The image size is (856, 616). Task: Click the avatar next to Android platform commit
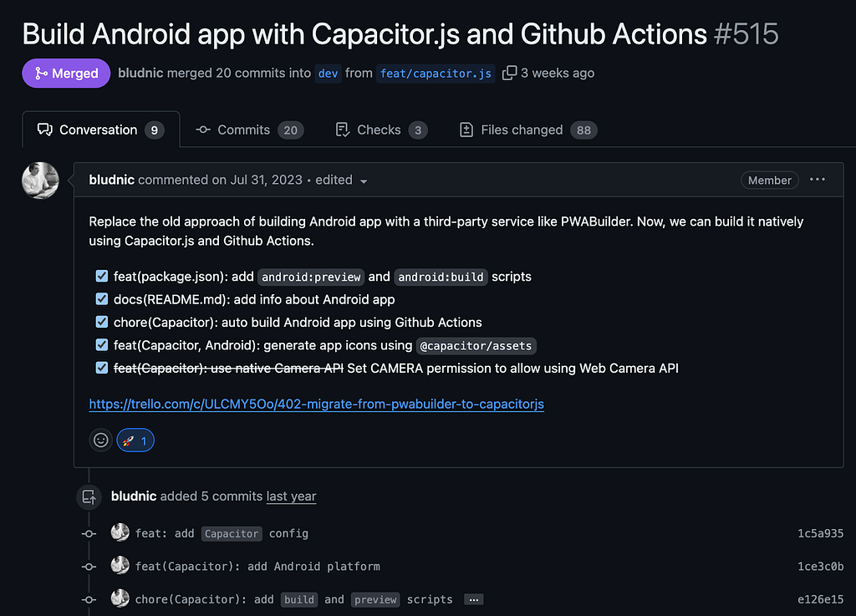coord(120,565)
